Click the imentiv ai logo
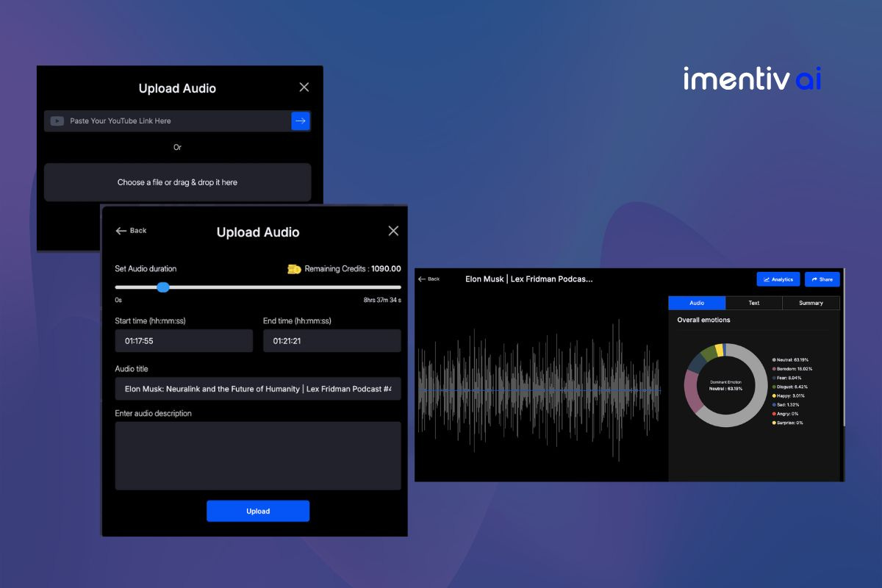This screenshot has height=588, width=882. [752, 79]
